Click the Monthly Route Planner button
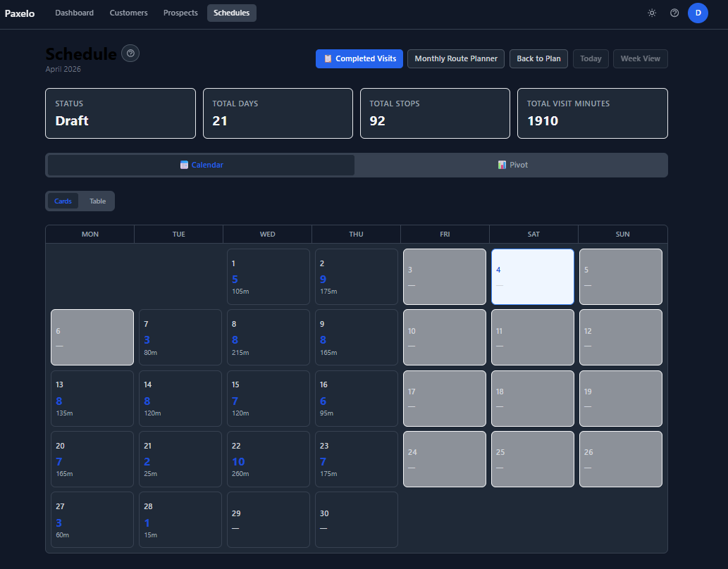Image resolution: width=728 pixels, height=569 pixels. point(455,58)
